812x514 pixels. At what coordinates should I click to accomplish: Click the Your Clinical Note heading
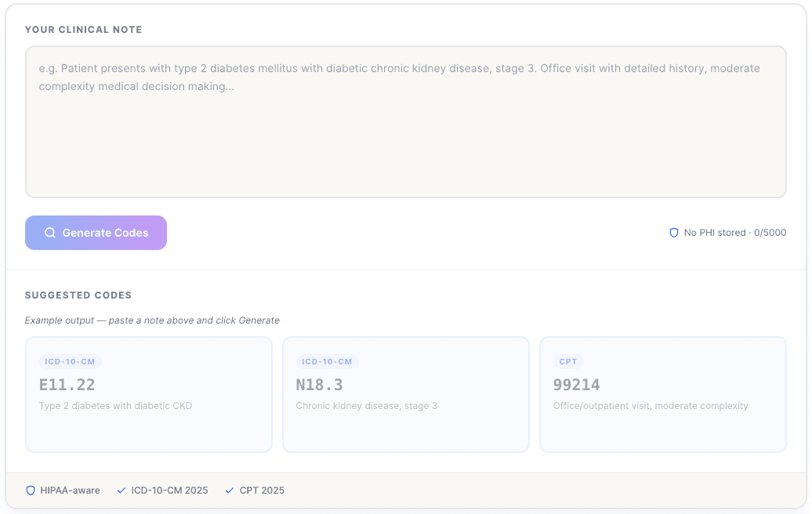pyautogui.click(x=83, y=30)
